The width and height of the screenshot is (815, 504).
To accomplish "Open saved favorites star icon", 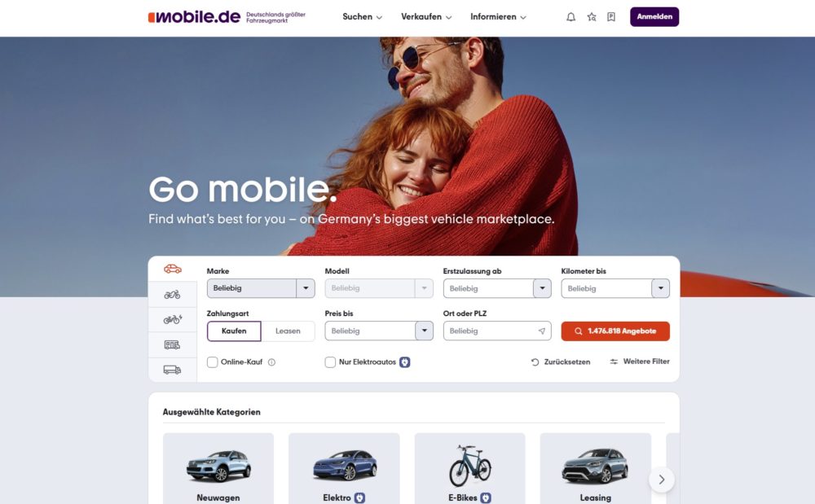I will point(592,17).
